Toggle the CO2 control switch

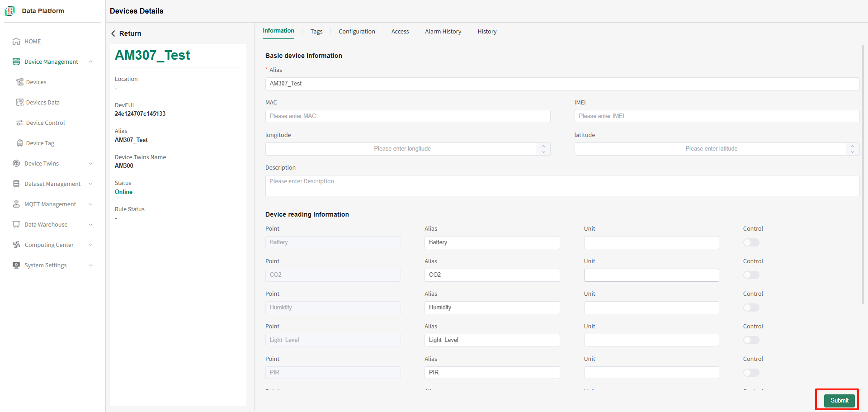coord(751,275)
